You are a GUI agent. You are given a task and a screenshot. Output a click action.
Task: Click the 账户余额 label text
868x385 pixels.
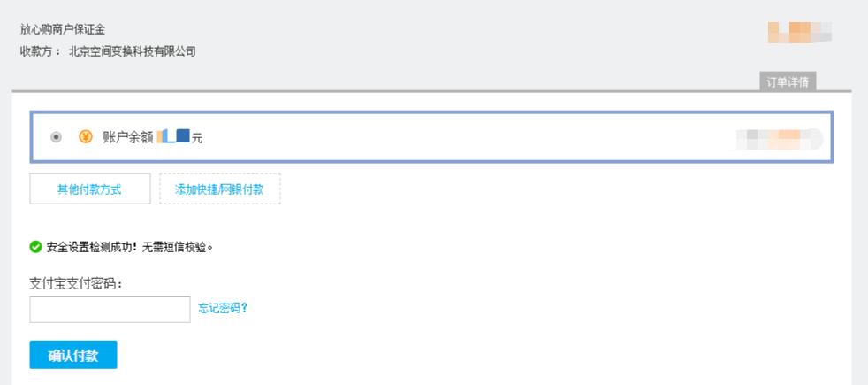128,137
